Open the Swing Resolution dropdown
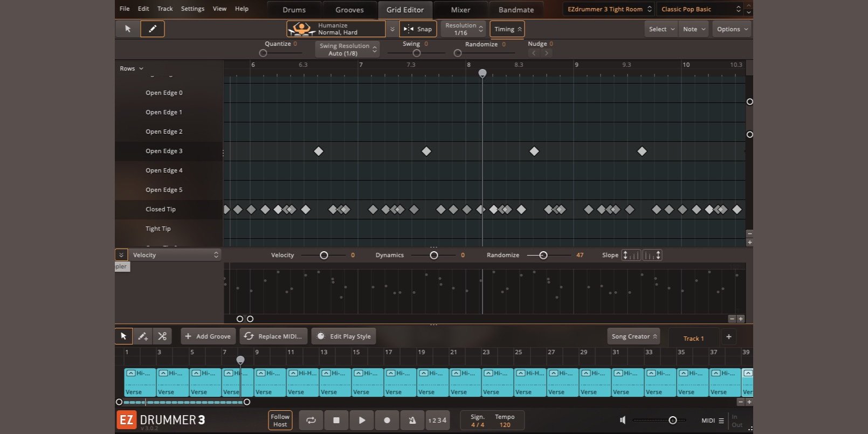Screen dimensions: 868x434 point(347,50)
